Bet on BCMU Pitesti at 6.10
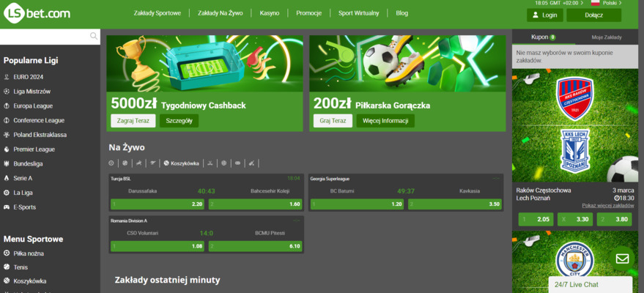The height and width of the screenshot is (293, 644). (x=256, y=246)
